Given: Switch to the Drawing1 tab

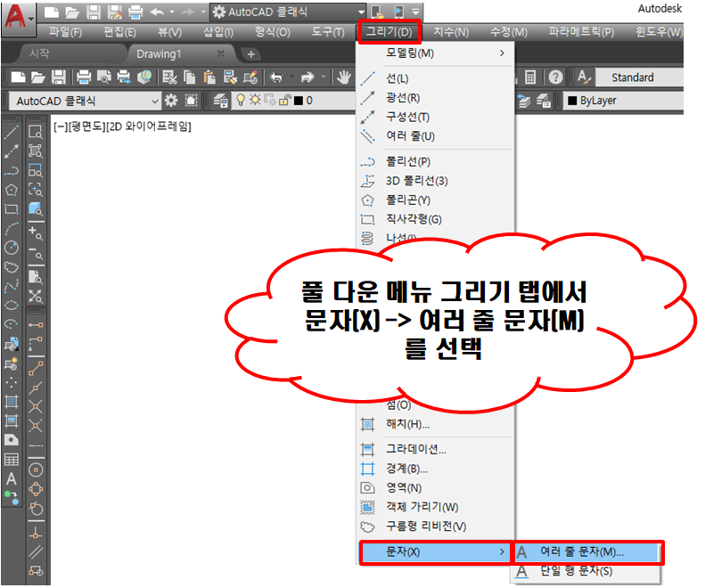Looking at the screenshot, I should coord(159,54).
